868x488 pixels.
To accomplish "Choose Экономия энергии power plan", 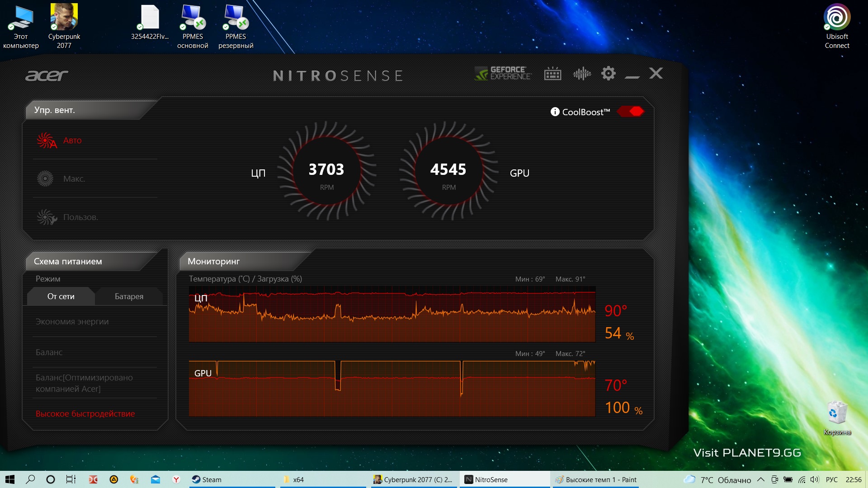I will (72, 322).
